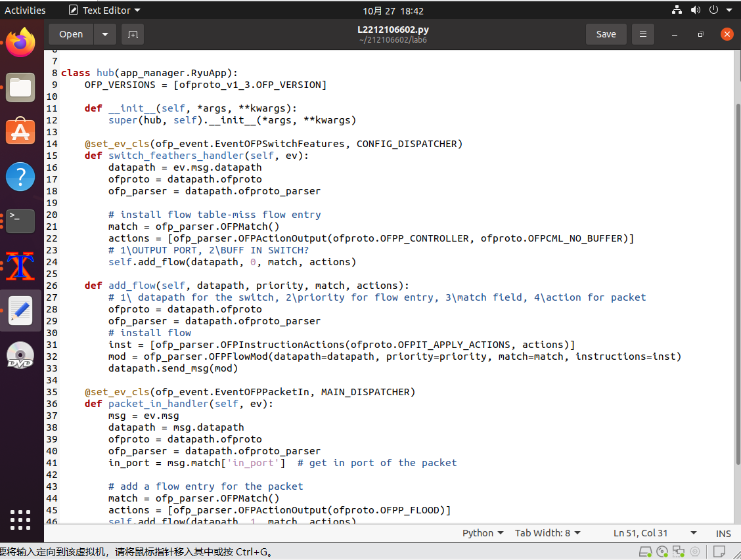Image resolution: width=741 pixels, height=560 pixels.
Task: Open the dropdown arrow beside Ln 51, Col 31
Action: [693, 533]
